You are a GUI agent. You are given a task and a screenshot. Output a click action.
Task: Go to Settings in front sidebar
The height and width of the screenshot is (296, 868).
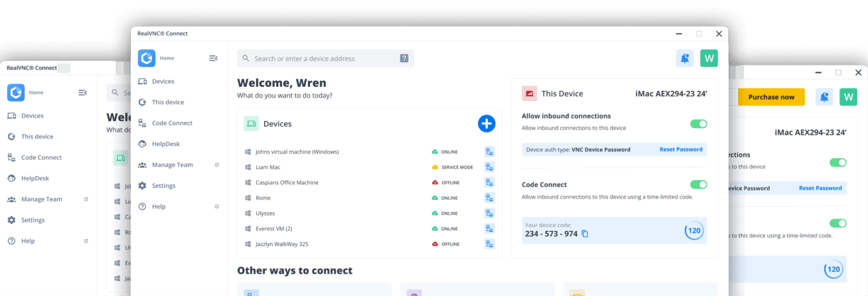[163, 186]
